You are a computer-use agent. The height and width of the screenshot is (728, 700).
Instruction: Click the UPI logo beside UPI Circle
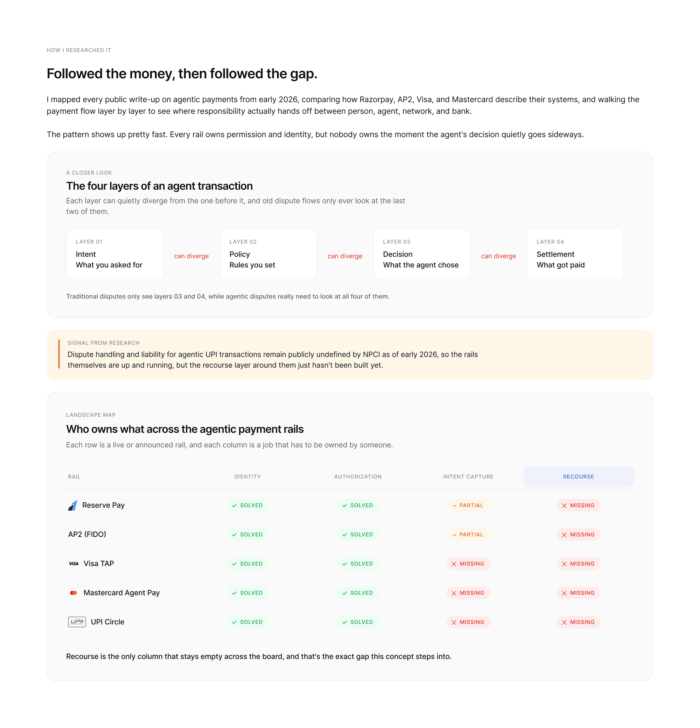pyautogui.click(x=77, y=622)
